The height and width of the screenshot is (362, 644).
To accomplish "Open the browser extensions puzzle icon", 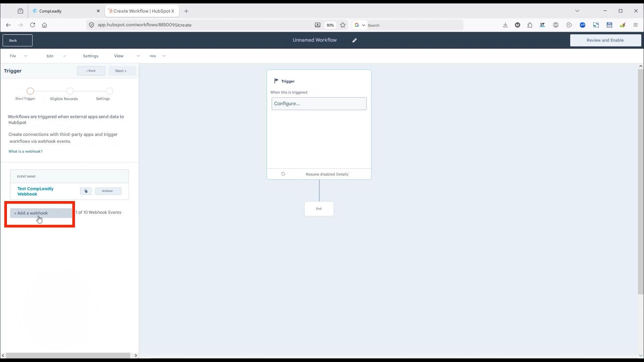I will (x=530, y=25).
